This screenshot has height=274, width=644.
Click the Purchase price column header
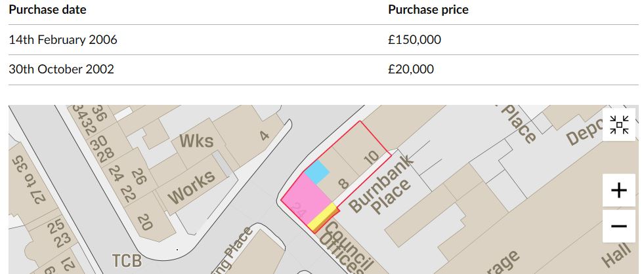pos(428,9)
